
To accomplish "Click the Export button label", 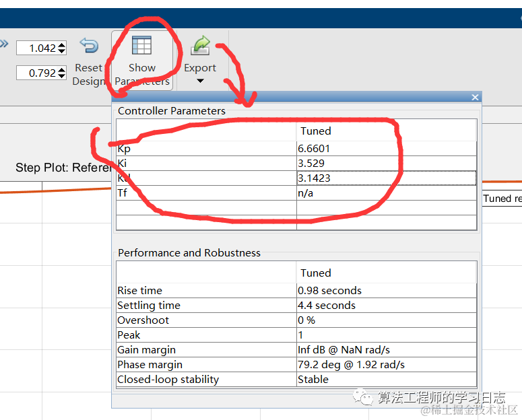I will pos(200,68).
